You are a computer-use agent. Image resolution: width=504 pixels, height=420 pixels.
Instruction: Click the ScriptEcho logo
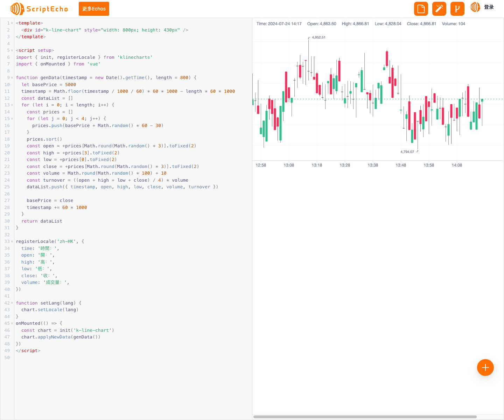[x=39, y=9]
